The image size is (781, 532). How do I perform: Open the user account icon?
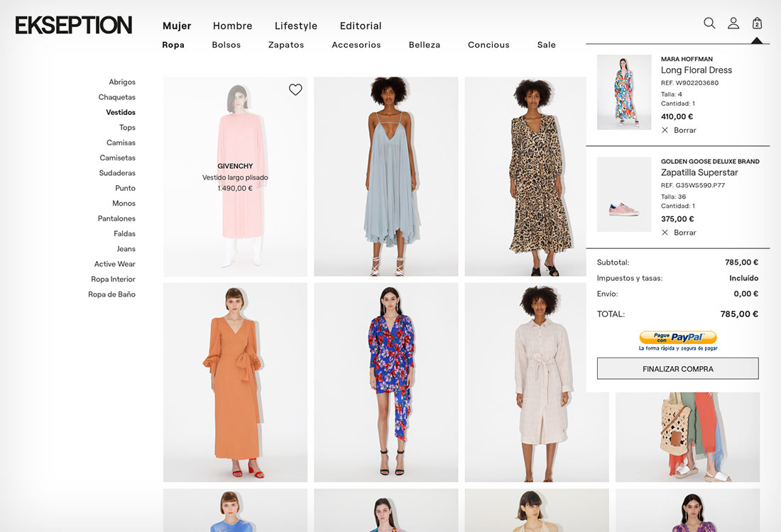tap(733, 23)
